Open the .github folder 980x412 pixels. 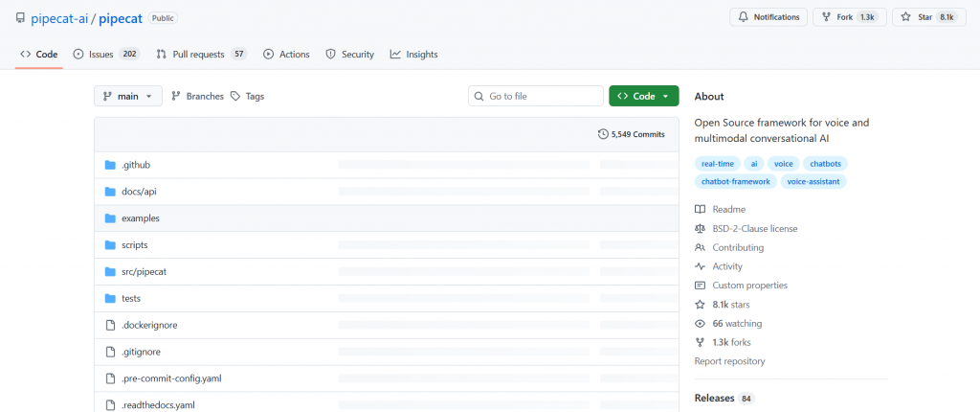tap(136, 166)
